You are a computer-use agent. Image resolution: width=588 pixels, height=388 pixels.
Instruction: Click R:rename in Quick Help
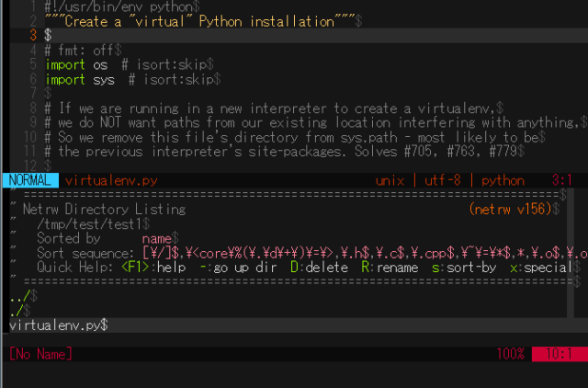pos(390,268)
